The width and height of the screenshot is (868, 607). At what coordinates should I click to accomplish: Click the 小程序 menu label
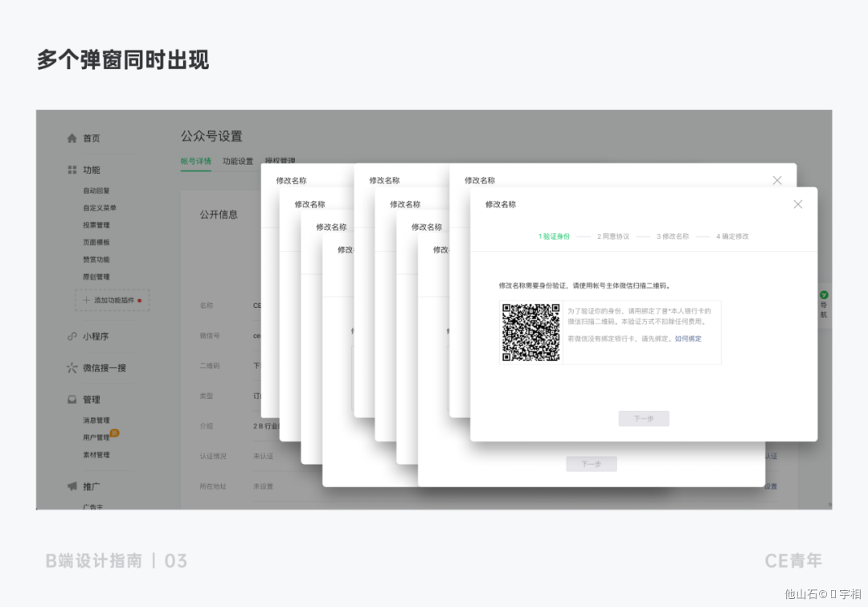(96, 336)
